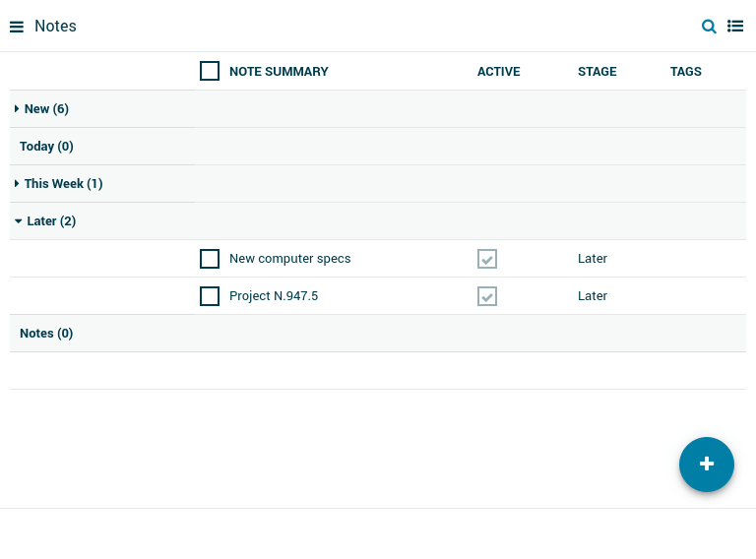This screenshot has height=559, width=756.
Task: Sort by the Active column header
Action: coord(498,72)
